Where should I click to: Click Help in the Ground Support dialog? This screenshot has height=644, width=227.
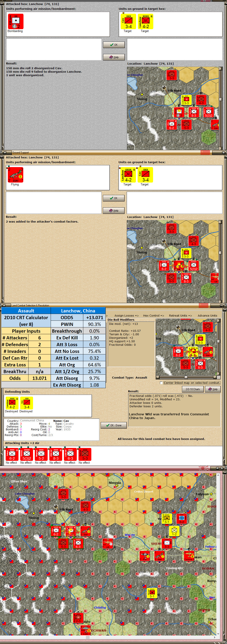[114, 211]
